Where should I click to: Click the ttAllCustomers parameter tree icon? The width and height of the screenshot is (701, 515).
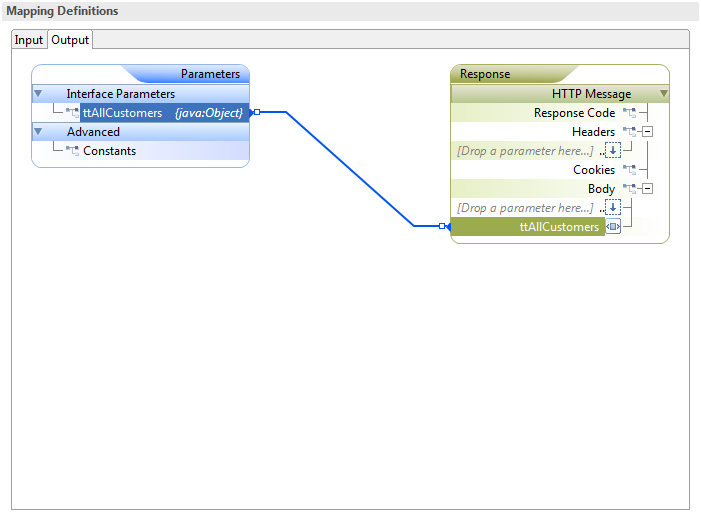coord(72,113)
